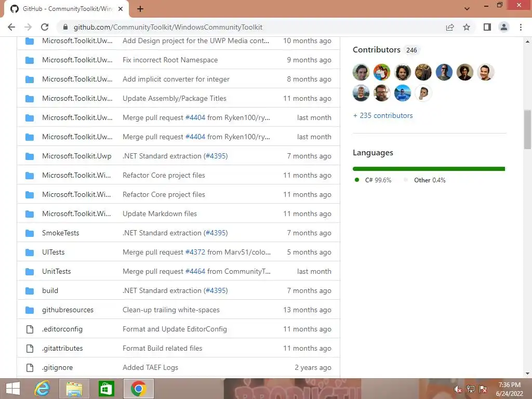Click network icon in system tray
Viewport: 532px width, 399px height.
click(x=471, y=389)
